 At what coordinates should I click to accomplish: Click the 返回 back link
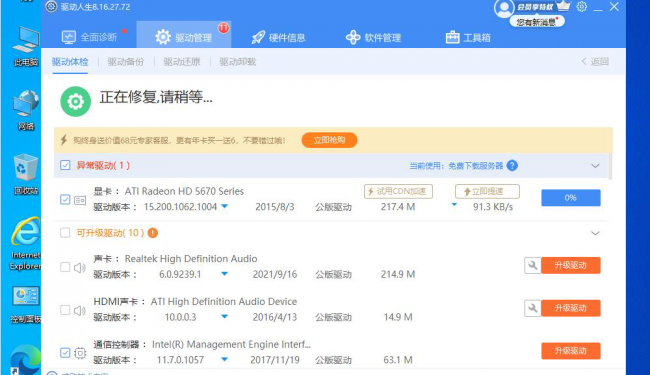[x=595, y=62]
